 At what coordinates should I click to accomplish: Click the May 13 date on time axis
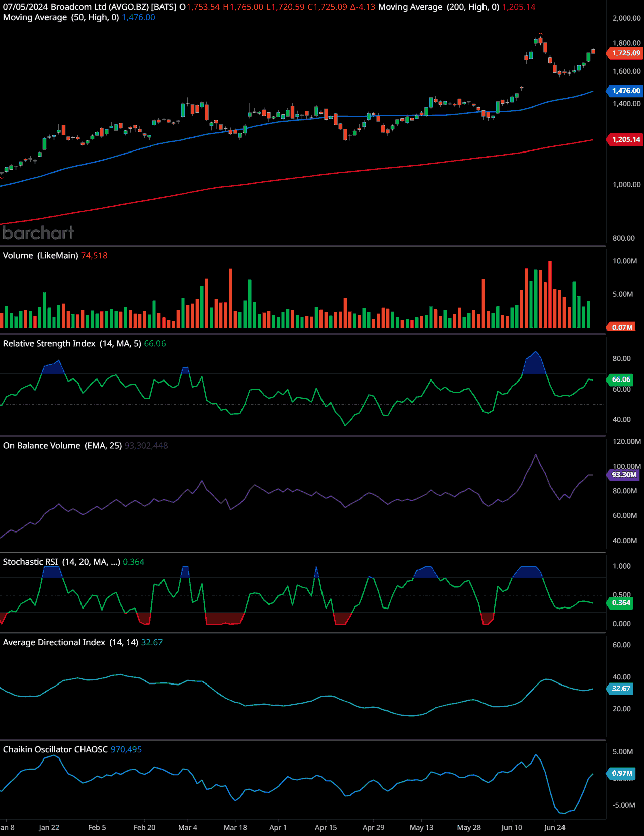(x=421, y=827)
